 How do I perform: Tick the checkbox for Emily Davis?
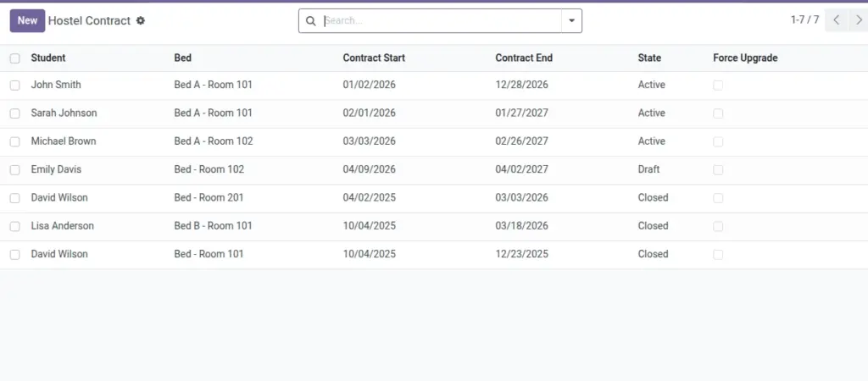[15, 170]
